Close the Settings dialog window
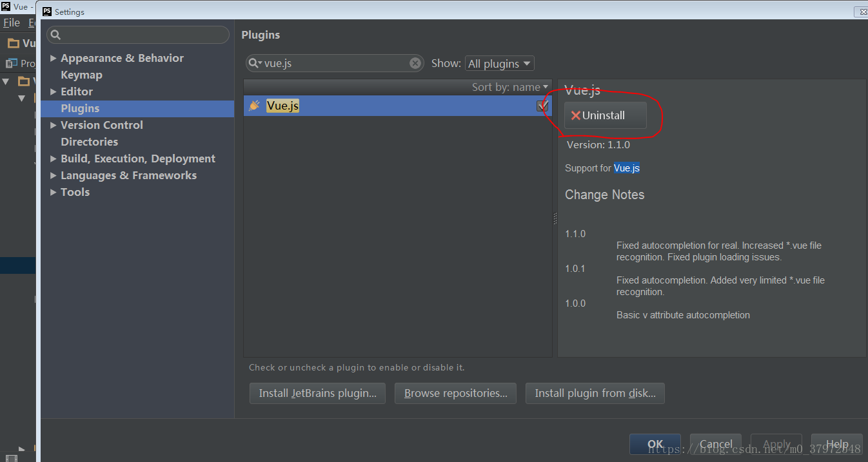Screen dimensions: 868x462 tap(862, 12)
